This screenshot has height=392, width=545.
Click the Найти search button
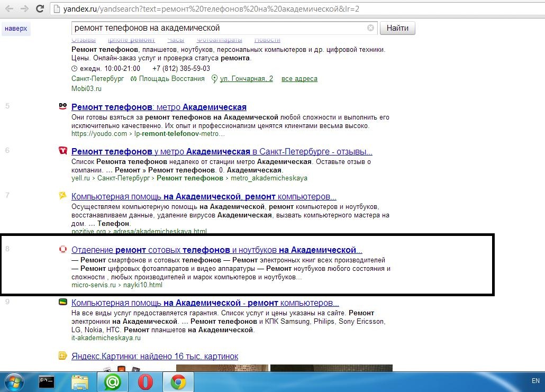(397, 28)
